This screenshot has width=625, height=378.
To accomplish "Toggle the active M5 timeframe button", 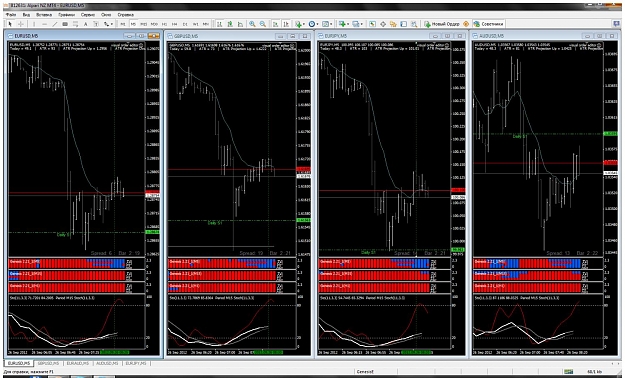I will click(x=133, y=24).
